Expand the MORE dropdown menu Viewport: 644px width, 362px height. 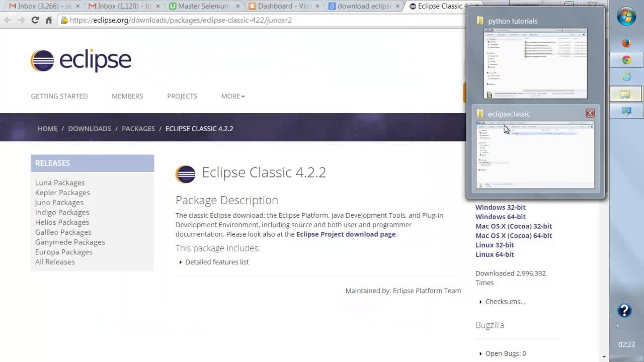[x=233, y=96]
